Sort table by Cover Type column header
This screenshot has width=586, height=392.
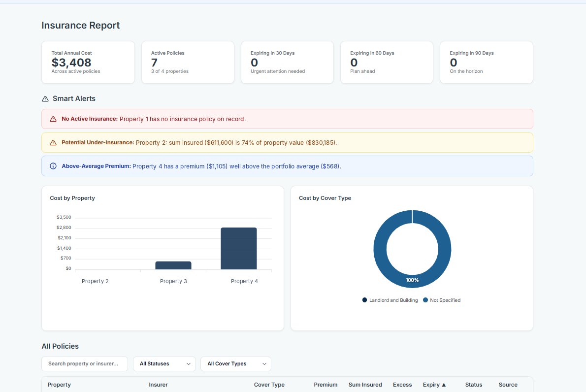pyautogui.click(x=269, y=385)
